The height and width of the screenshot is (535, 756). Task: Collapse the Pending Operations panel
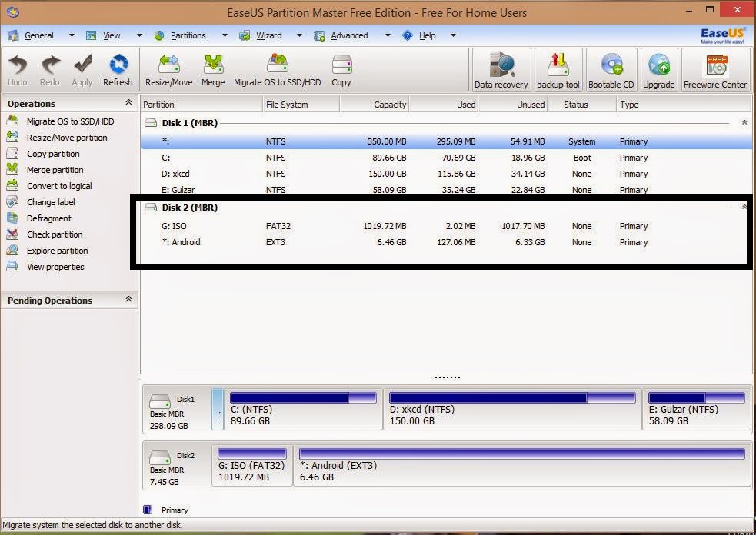tap(128, 299)
